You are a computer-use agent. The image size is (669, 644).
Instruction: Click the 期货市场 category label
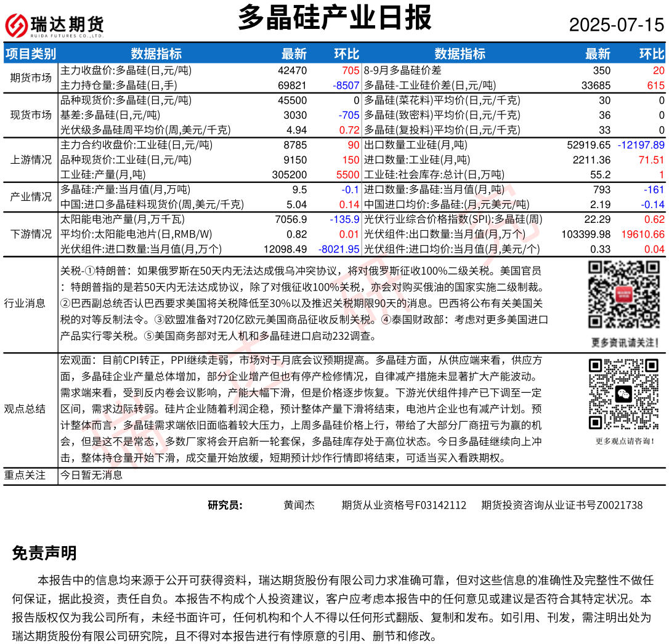pyautogui.click(x=31, y=78)
